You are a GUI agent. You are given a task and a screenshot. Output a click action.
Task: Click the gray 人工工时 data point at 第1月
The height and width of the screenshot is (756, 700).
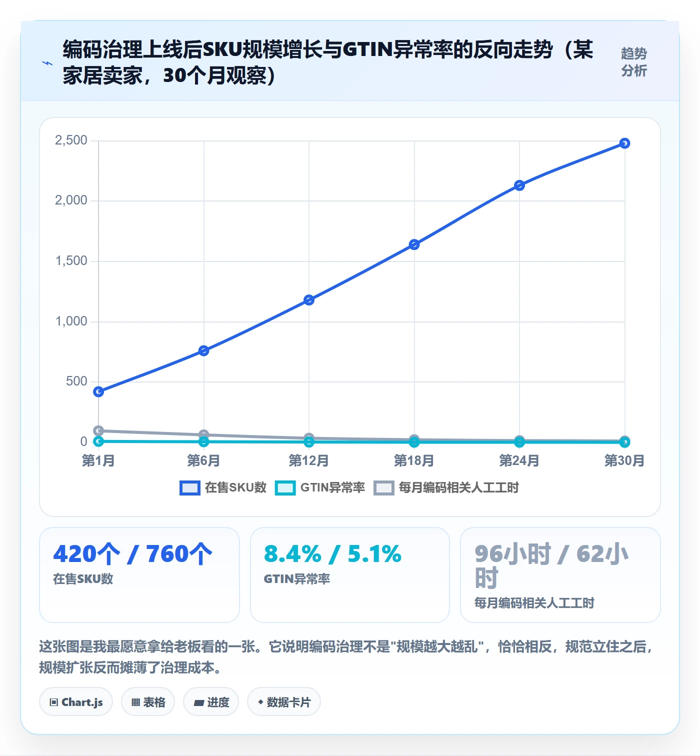(x=98, y=430)
